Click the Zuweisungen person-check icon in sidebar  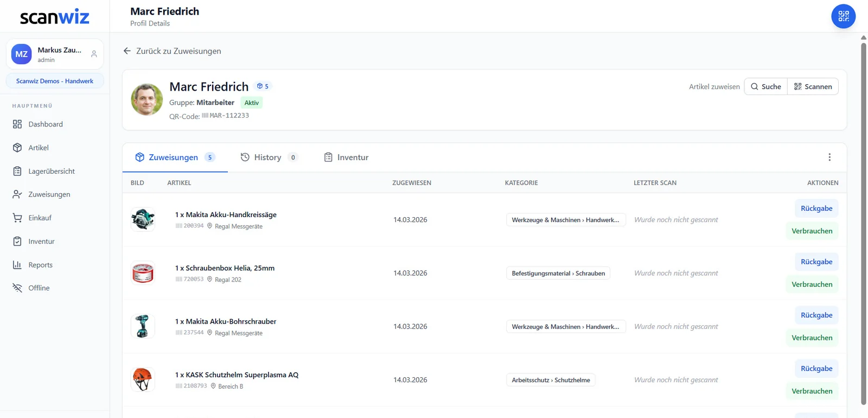(17, 194)
